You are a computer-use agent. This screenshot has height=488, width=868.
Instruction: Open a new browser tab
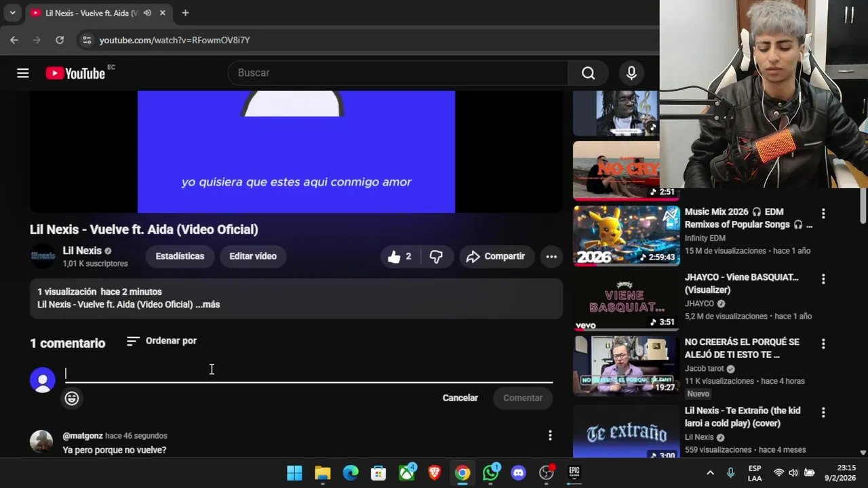[185, 13]
